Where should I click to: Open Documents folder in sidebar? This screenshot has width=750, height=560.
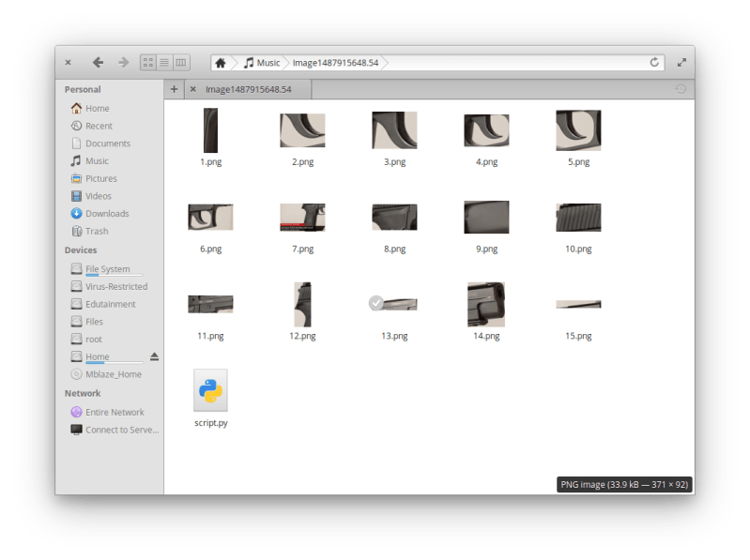pos(100,144)
